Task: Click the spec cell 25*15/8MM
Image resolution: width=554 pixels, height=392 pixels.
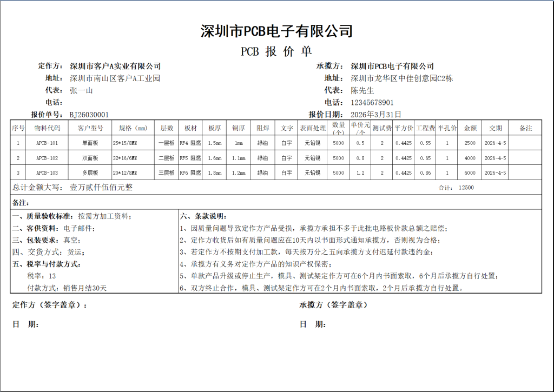Action: tap(125, 143)
